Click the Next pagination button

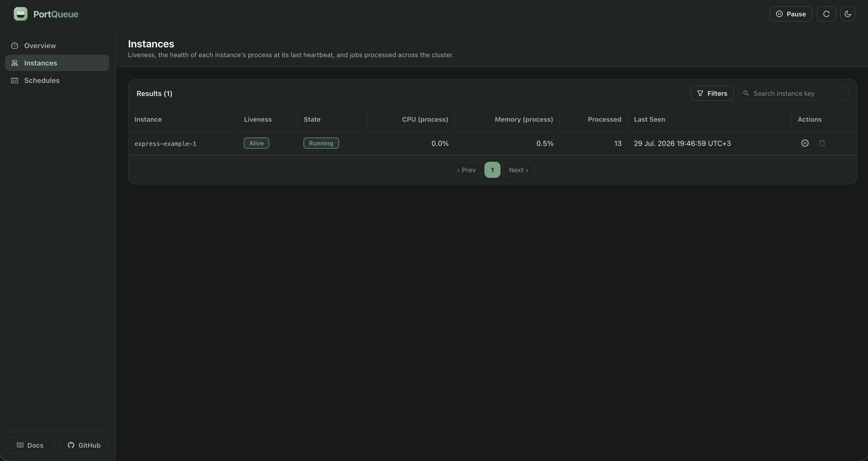coord(519,170)
